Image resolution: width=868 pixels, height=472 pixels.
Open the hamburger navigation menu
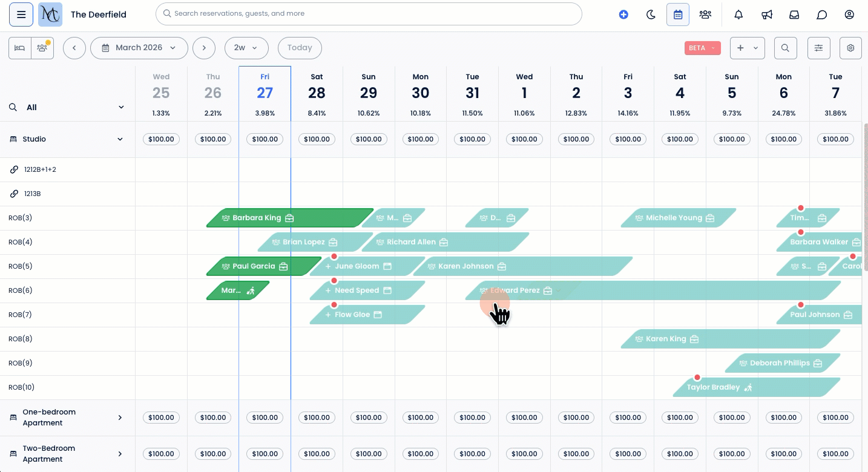click(x=21, y=15)
